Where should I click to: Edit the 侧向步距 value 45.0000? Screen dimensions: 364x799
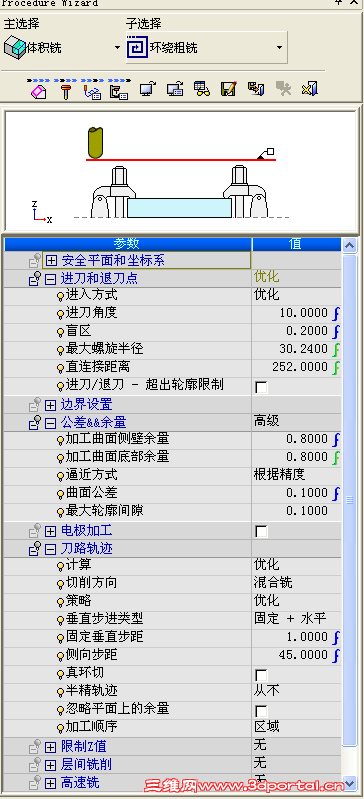pyautogui.click(x=303, y=655)
